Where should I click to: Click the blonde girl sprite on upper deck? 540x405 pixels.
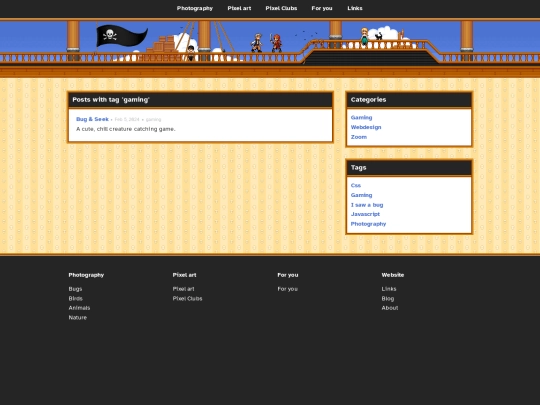pyautogui.click(x=364, y=37)
